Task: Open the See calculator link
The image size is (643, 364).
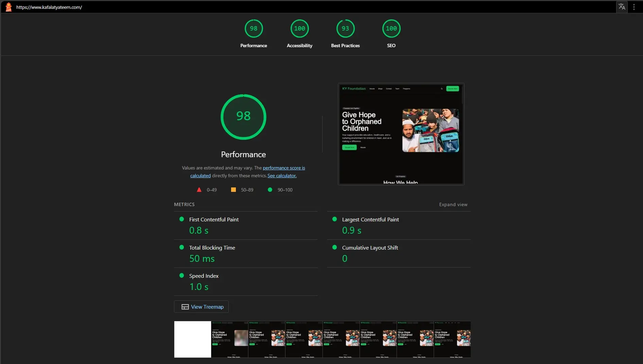Action: [282, 176]
